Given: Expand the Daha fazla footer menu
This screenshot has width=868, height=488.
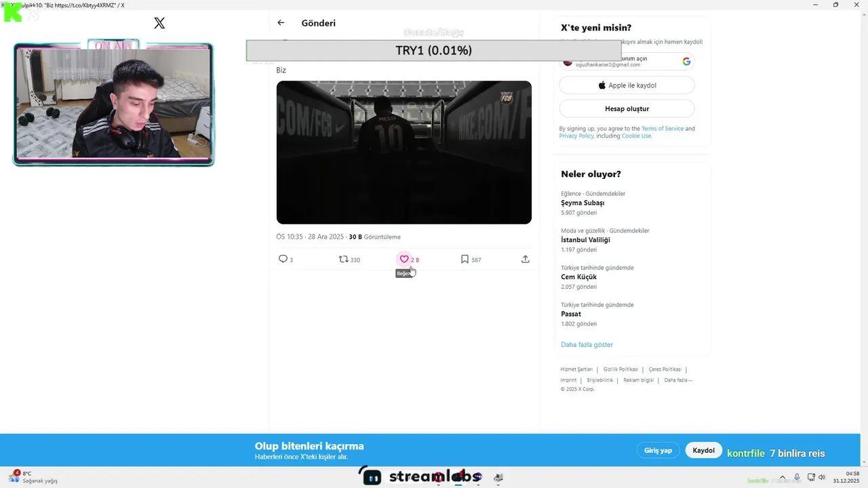Looking at the screenshot, I should point(678,380).
